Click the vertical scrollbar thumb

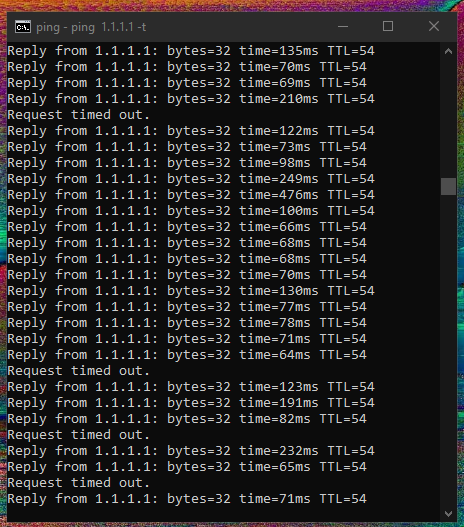click(448, 186)
